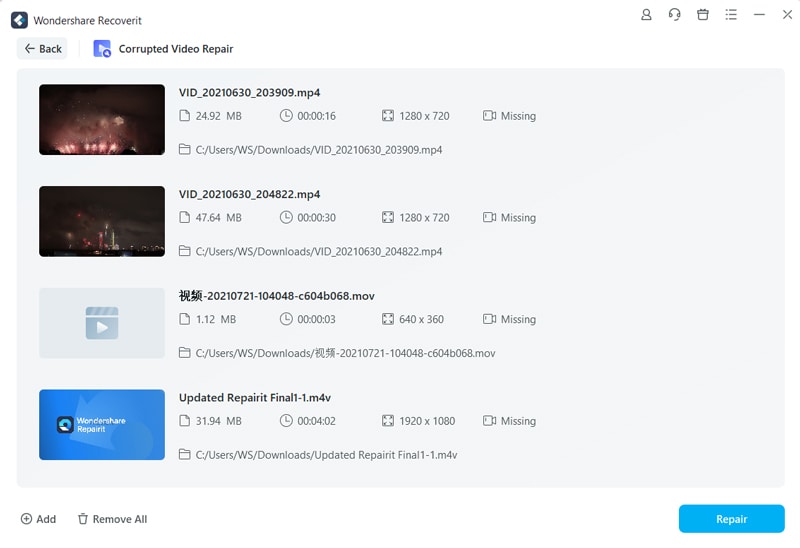
Task: Open the menu list icon
Action: pos(731,15)
